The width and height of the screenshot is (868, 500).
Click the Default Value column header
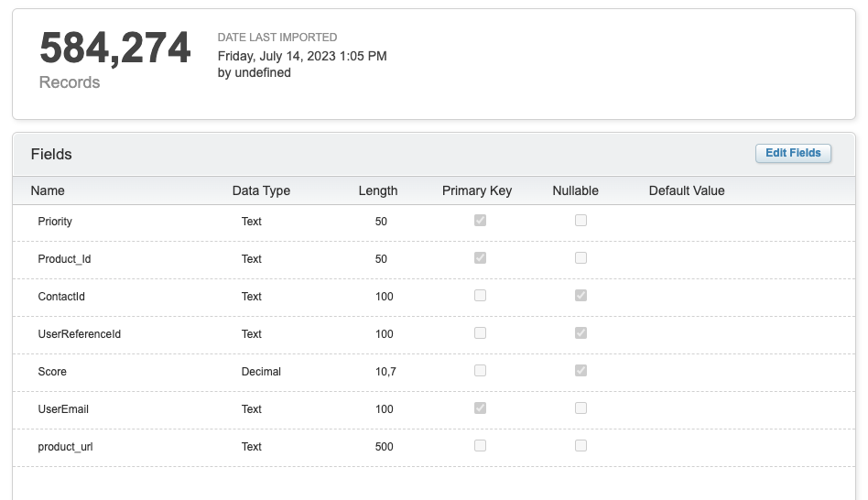tap(686, 190)
